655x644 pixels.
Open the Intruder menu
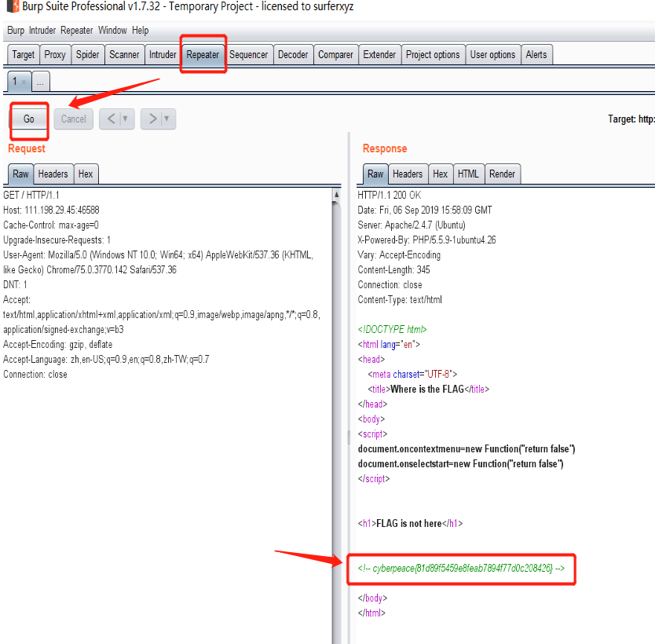click(42, 31)
